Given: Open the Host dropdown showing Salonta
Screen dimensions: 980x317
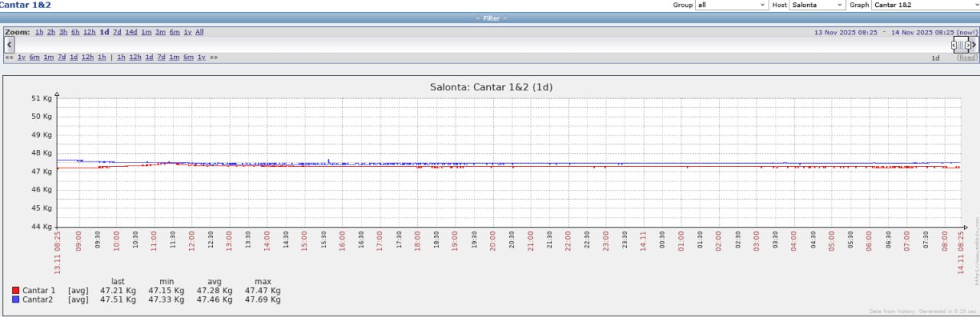Looking at the screenshot, I should tap(817, 5).
